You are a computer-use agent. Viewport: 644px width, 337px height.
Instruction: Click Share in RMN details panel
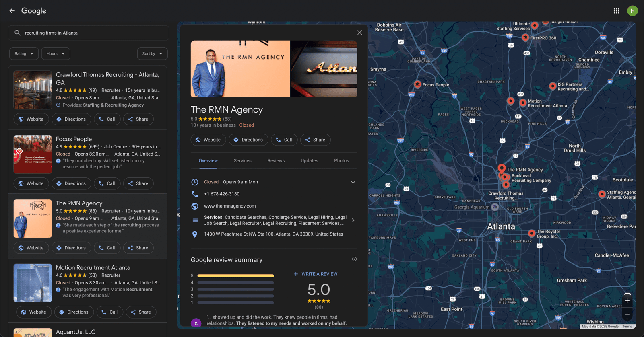[x=315, y=140]
